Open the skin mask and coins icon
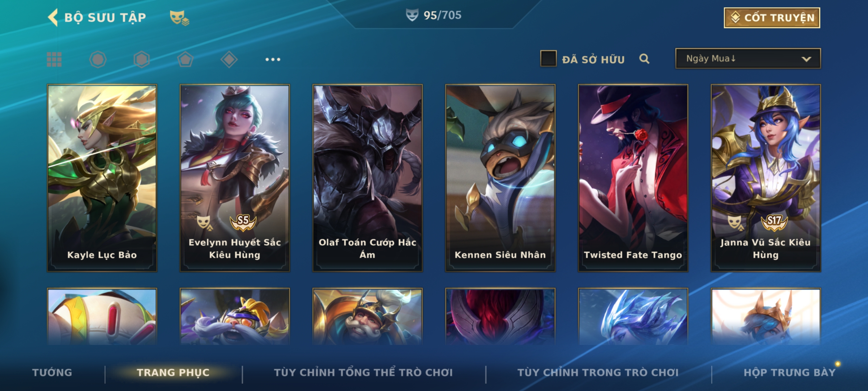This screenshot has height=391, width=868. 179,18
